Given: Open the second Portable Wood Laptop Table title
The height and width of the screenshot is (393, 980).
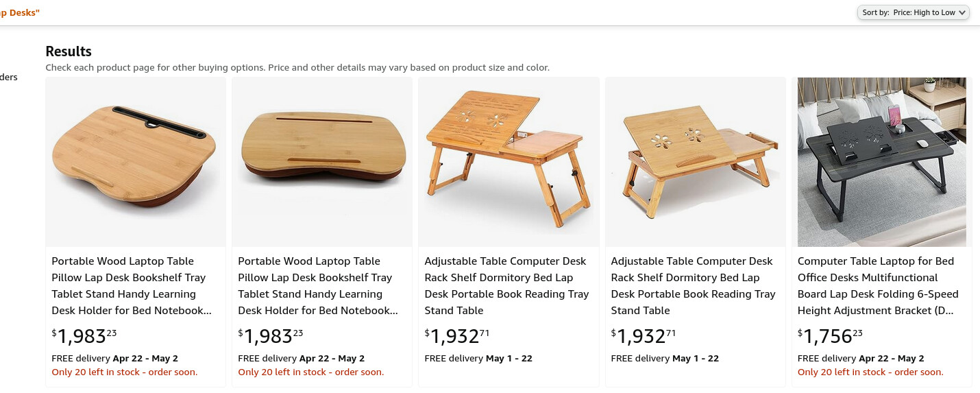Looking at the screenshot, I should (317, 286).
